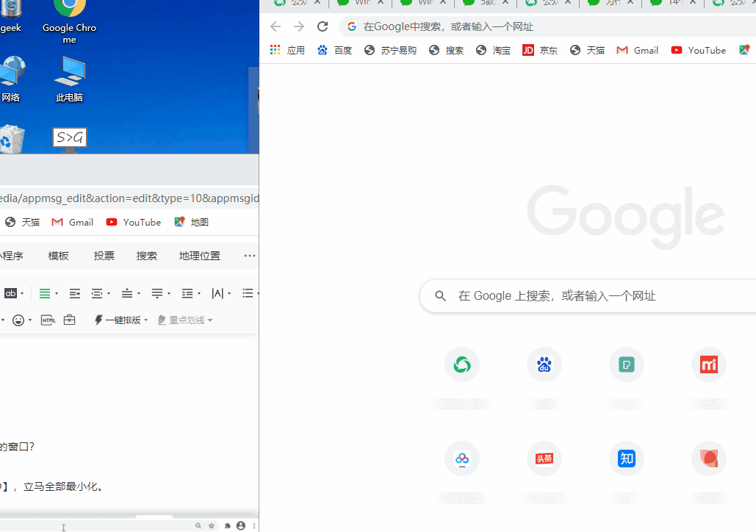Open the dropdown arrow beside 一键排版
Viewport: 756px width, 532px height.
[x=145, y=320]
